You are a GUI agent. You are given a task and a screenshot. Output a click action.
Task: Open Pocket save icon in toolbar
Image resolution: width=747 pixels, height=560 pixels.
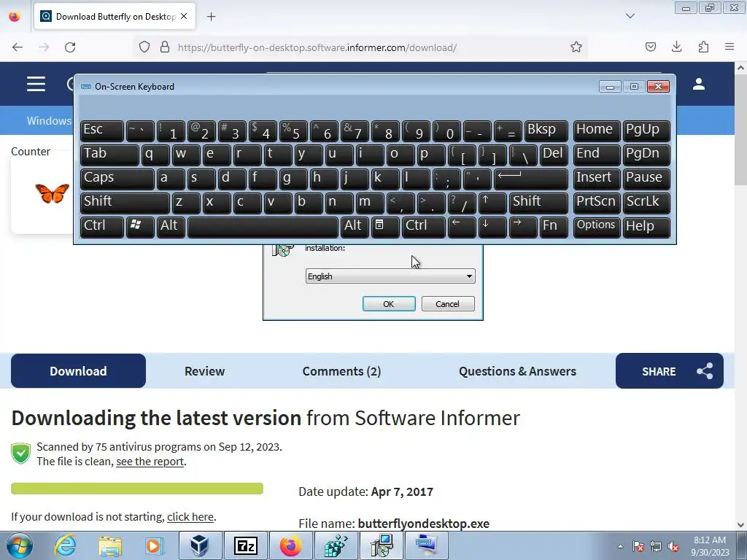click(650, 47)
